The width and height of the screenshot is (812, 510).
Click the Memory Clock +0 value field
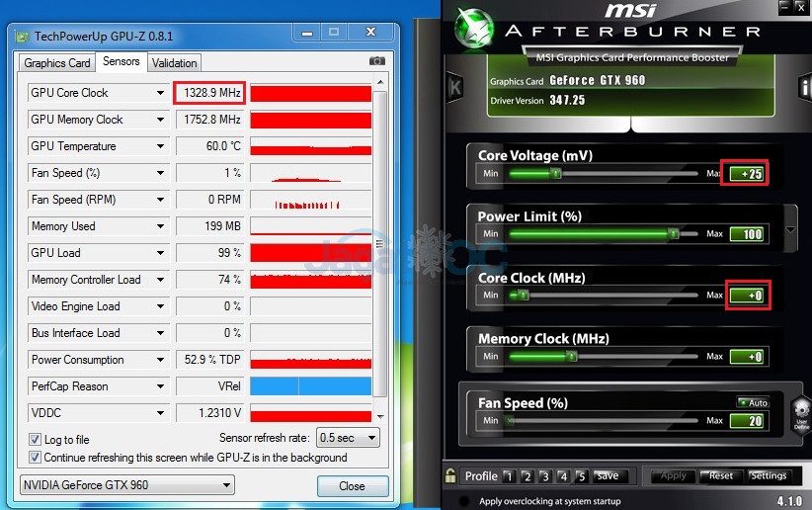(x=746, y=357)
